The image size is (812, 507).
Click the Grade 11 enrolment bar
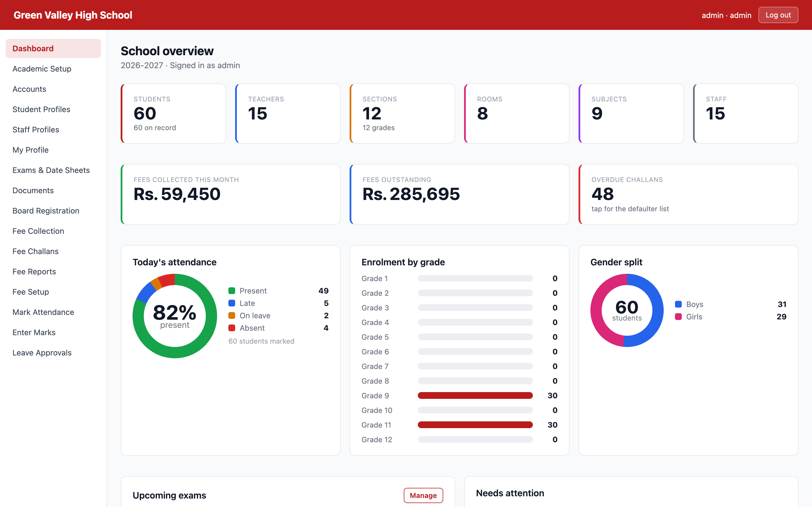coord(475,425)
